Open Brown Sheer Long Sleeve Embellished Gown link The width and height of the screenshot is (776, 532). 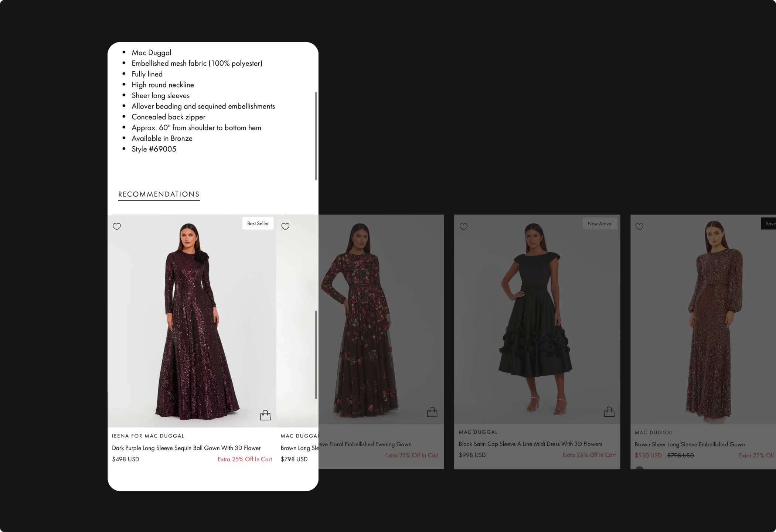click(690, 444)
